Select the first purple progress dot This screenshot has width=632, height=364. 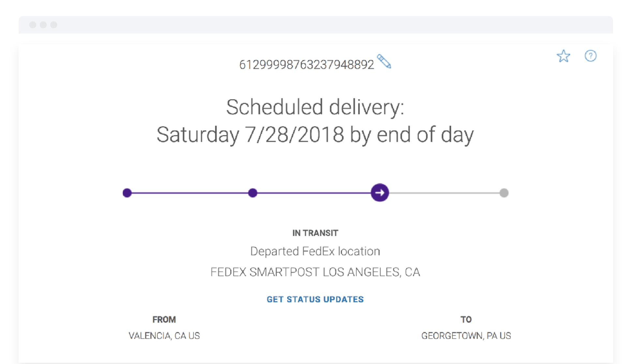127,193
